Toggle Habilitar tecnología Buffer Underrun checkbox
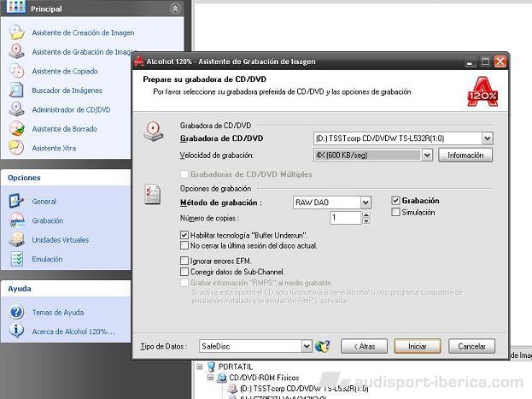This screenshot has height=399, width=532. pos(184,235)
